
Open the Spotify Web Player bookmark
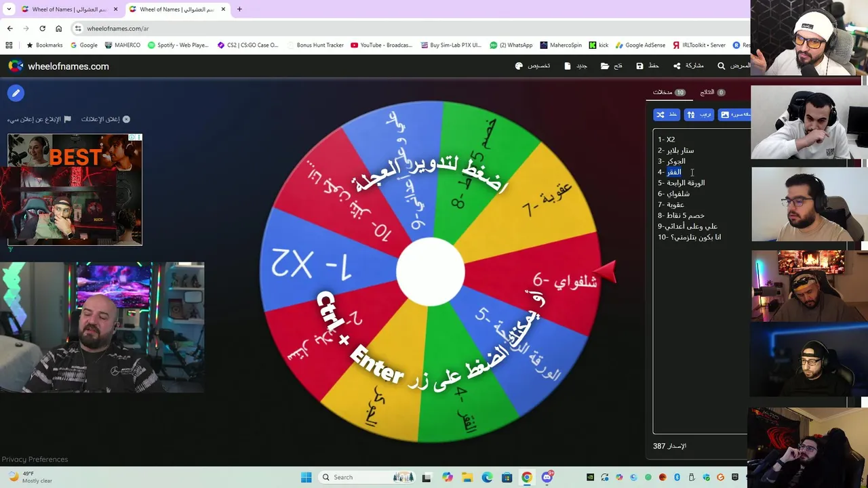[178, 45]
